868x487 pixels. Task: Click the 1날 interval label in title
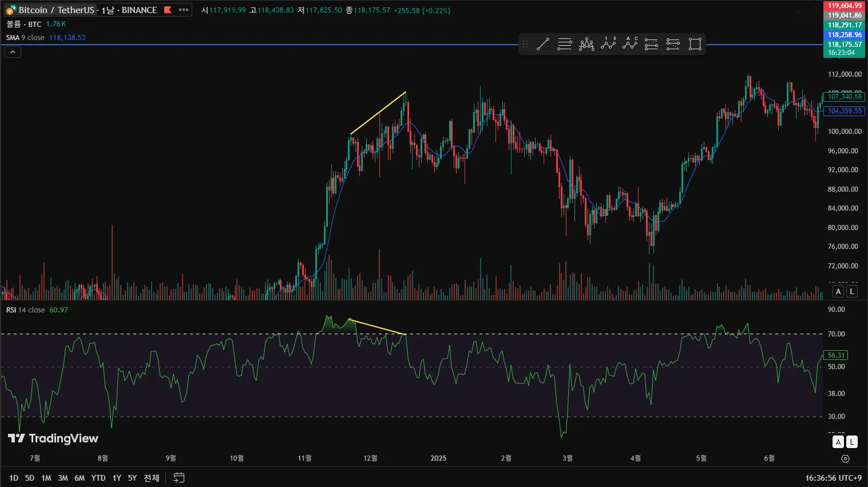coord(108,10)
